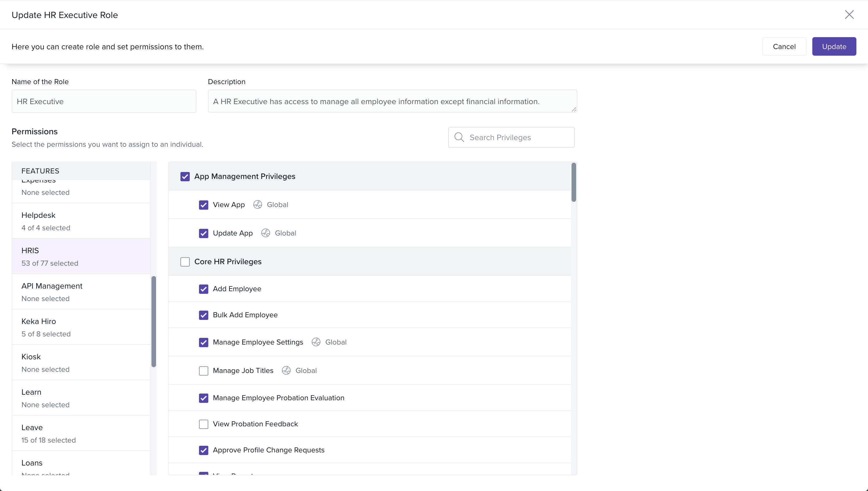
Task: Click the globe icon next to View App
Action: (258, 205)
